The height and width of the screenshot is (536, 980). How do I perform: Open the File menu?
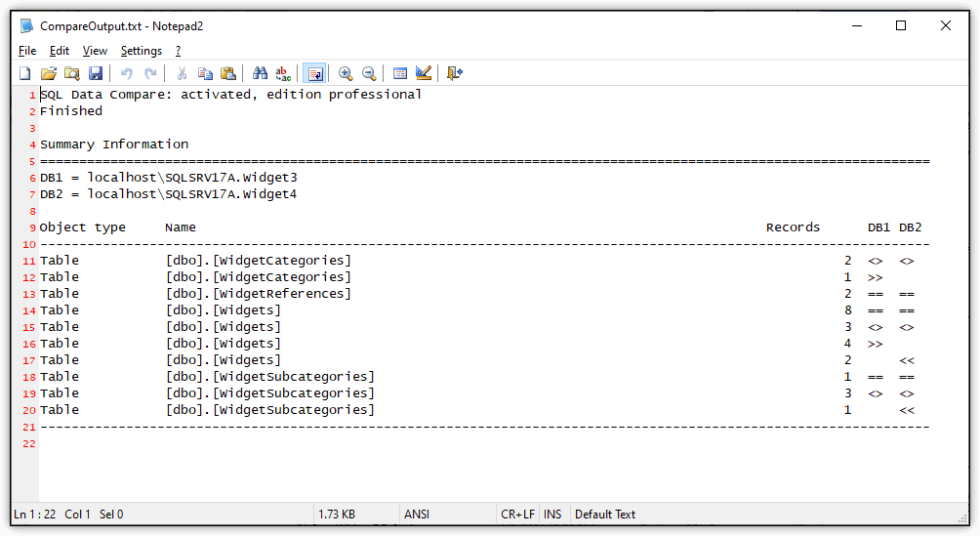27,51
